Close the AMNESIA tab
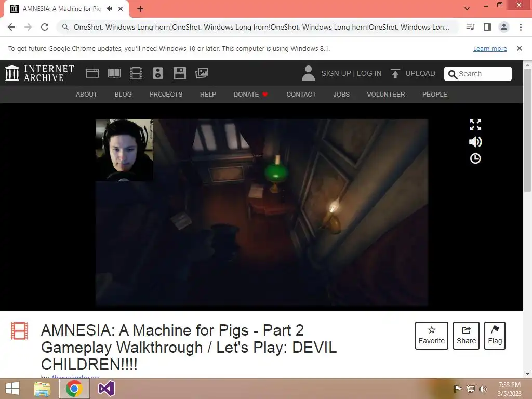 click(x=121, y=9)
